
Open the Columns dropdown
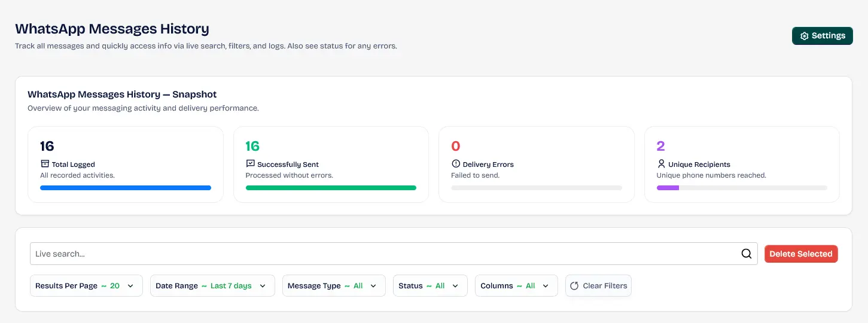click(516, 286)
